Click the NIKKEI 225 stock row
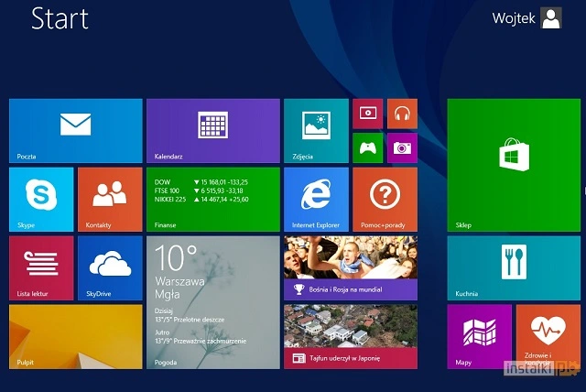This screenshot has width=586, height=392. click(201, 200)
